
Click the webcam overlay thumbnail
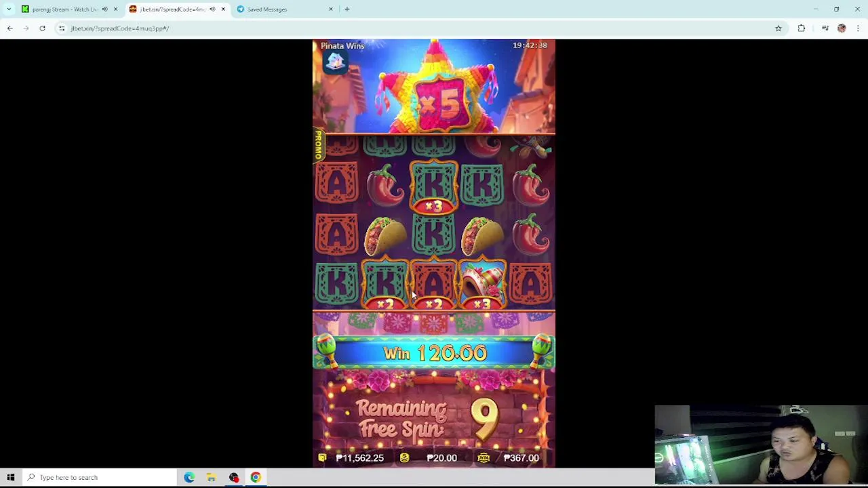pyautogui.click(x=761, y=445)
